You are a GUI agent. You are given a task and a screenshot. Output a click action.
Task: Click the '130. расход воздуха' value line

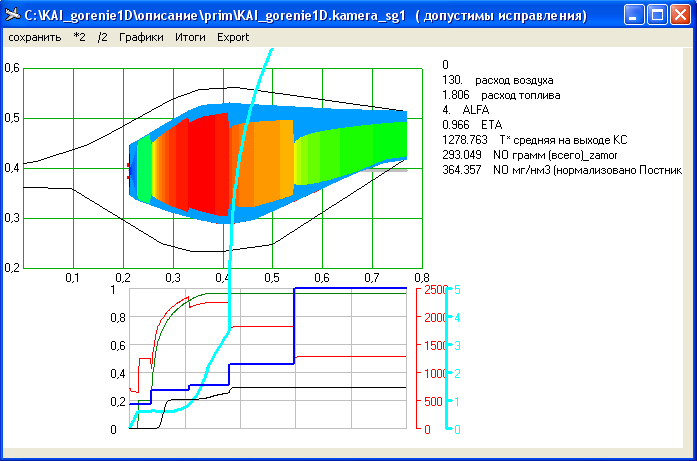[497, 80]
